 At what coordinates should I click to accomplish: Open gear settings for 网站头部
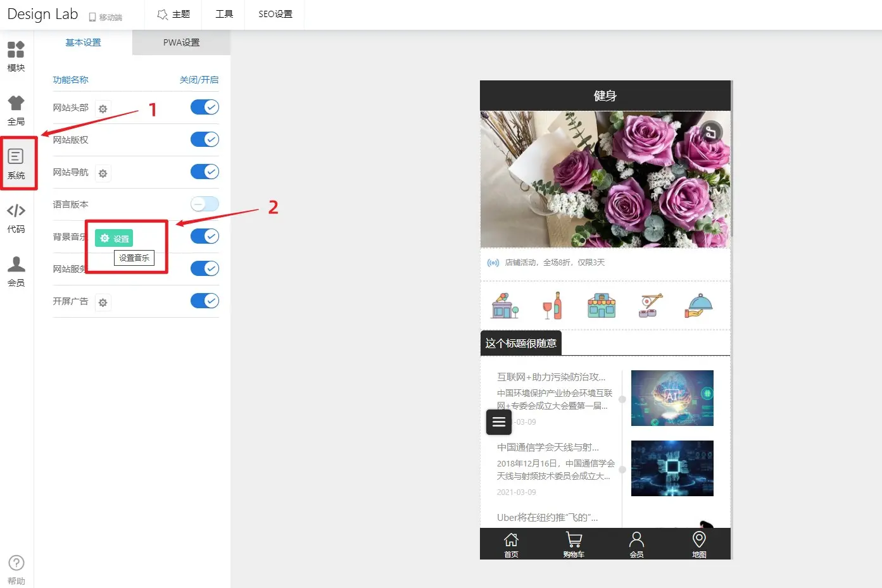click(103, 109)
